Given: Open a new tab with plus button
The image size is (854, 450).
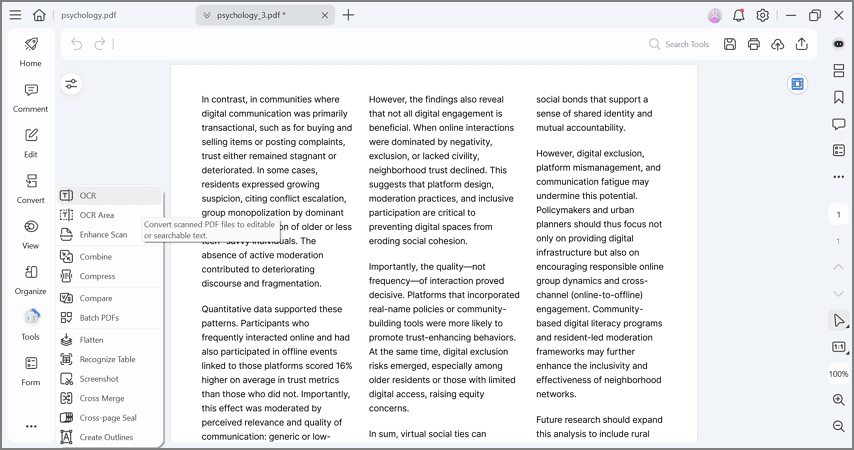Looking at the screenshot, I should click(x=348, y=15).
